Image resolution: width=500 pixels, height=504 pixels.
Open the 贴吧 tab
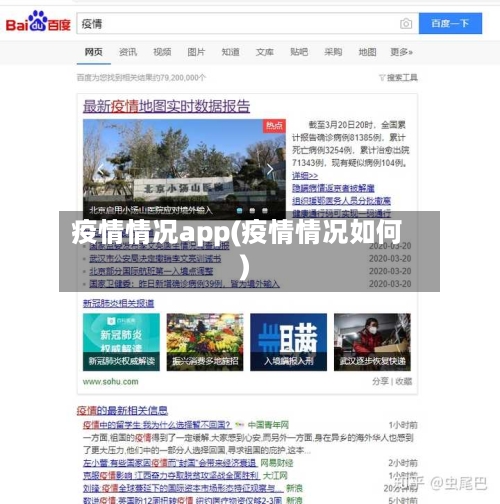pos(299,52)
